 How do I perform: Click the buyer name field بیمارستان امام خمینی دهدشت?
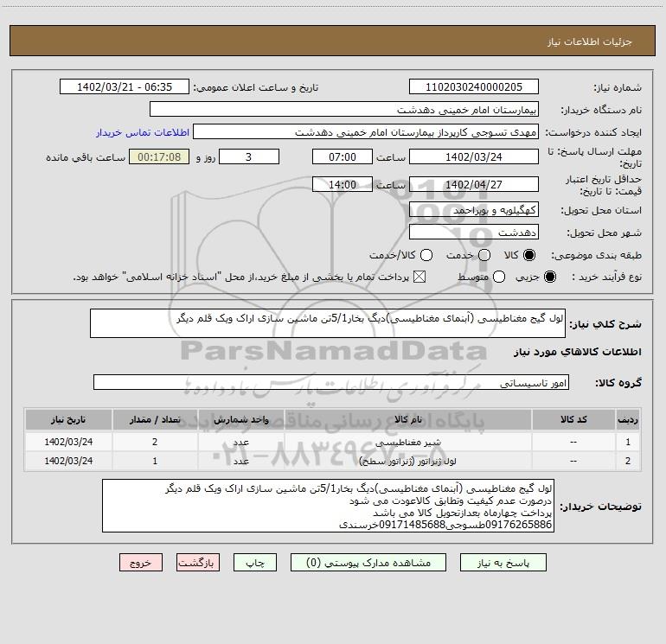[344, 109]
